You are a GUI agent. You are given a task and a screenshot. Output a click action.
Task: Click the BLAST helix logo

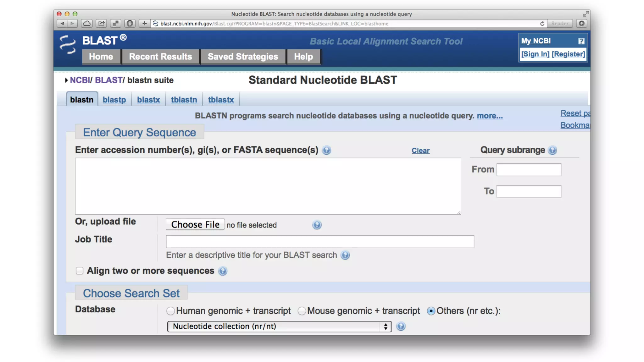pos(67,45)
